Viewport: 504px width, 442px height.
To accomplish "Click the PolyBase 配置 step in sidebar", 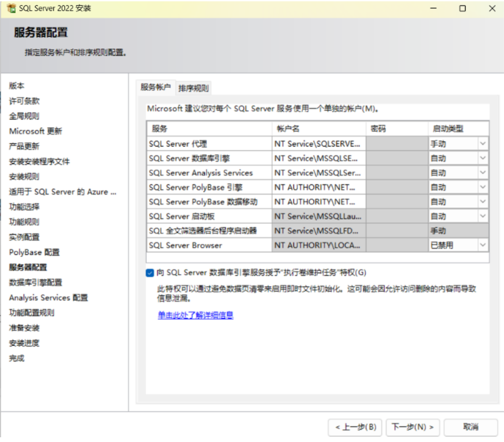I will [34, 252].
